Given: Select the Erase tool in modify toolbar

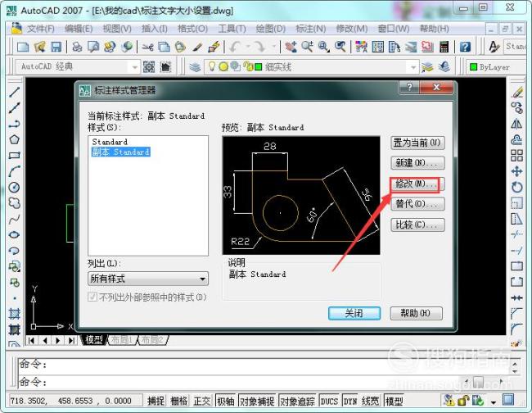Looking at the screenshot, I should [516, 92].
